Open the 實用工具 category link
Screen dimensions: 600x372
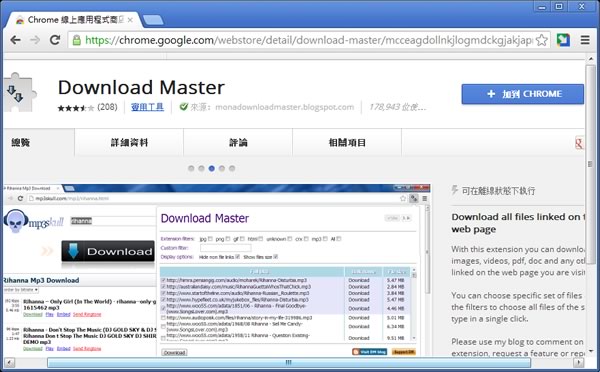tap(147, 107)
